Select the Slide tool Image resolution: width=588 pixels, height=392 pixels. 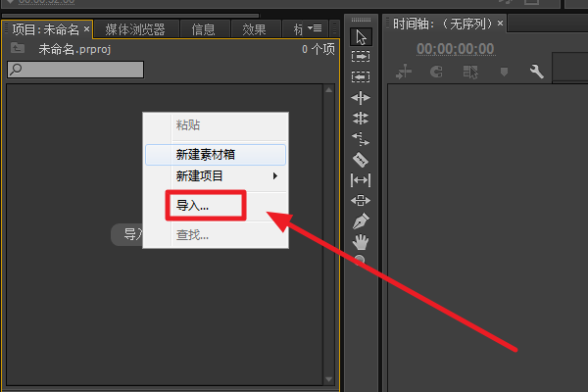(x=361, y=200)
